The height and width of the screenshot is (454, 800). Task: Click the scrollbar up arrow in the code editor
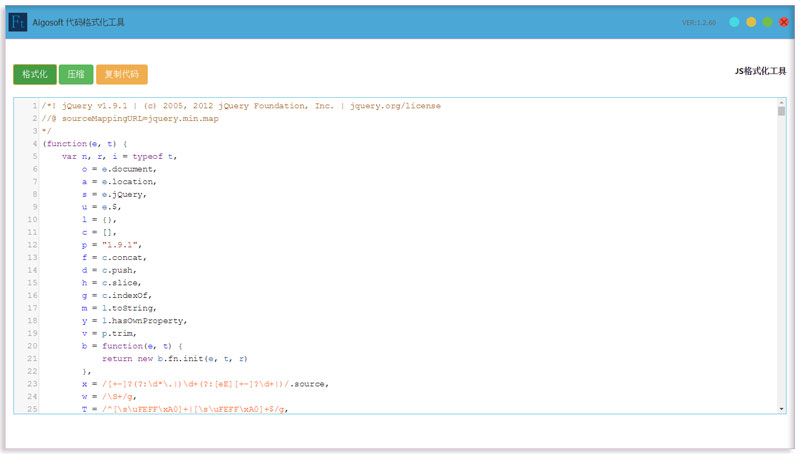click(781, 103)
